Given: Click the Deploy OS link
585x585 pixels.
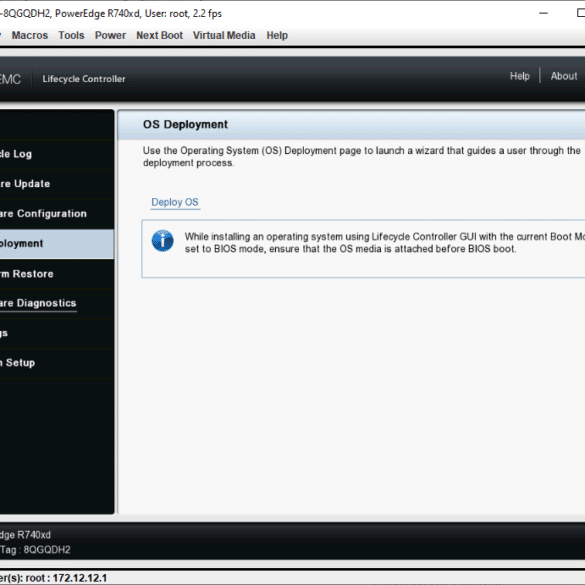Looking at the screenshot, I should tap(175, 202).
